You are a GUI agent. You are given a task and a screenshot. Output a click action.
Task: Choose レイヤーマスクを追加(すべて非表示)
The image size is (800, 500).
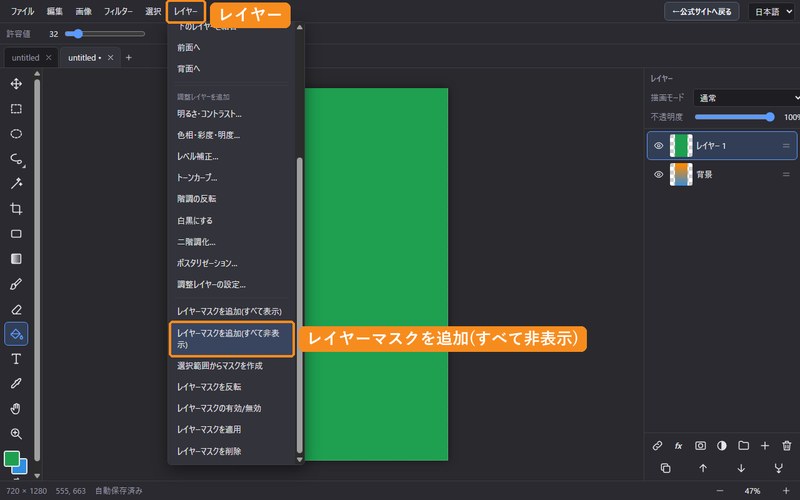tap(232, 339)
